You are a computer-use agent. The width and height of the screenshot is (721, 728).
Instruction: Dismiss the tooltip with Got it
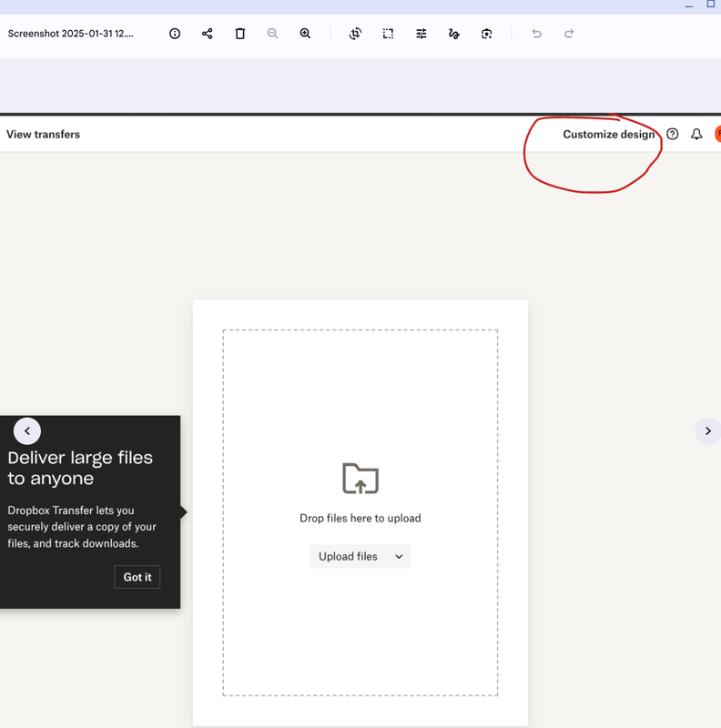tap(137, 577)
